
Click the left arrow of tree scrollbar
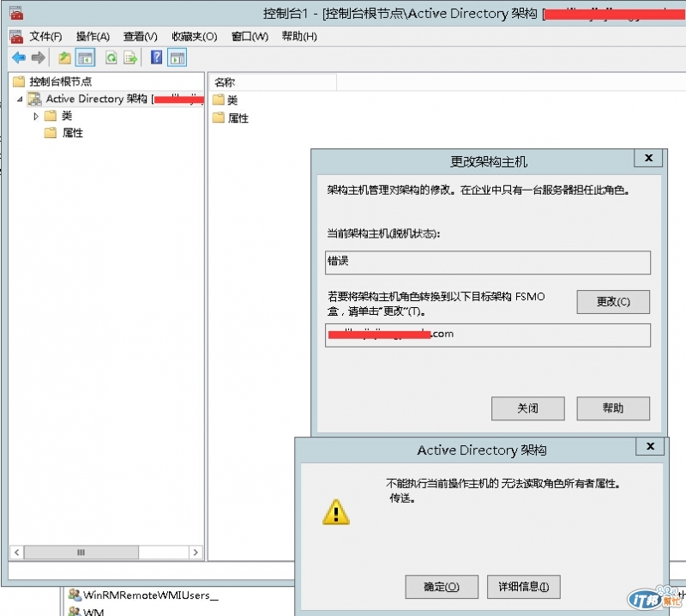tap(16, 552)
